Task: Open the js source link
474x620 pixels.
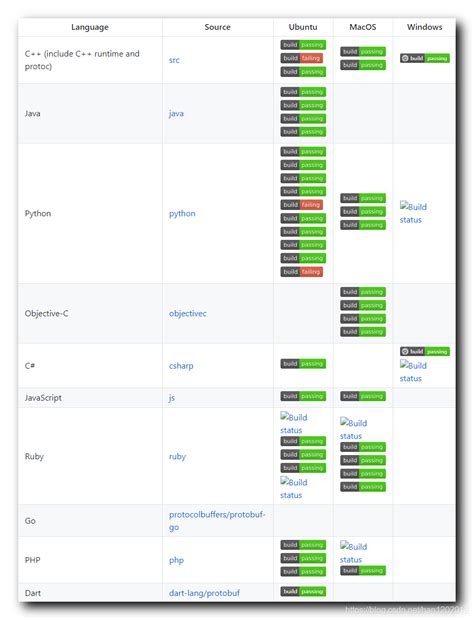Action: point(172,398)
